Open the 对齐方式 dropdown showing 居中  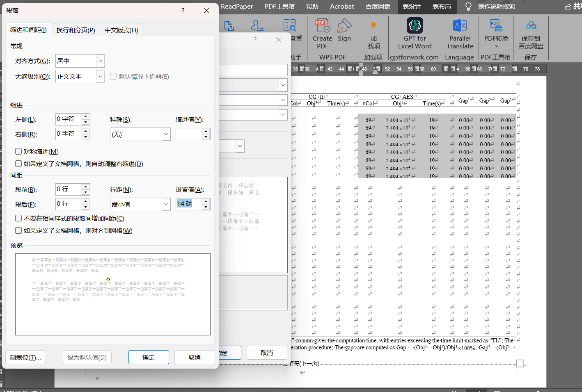coord(100,61)
